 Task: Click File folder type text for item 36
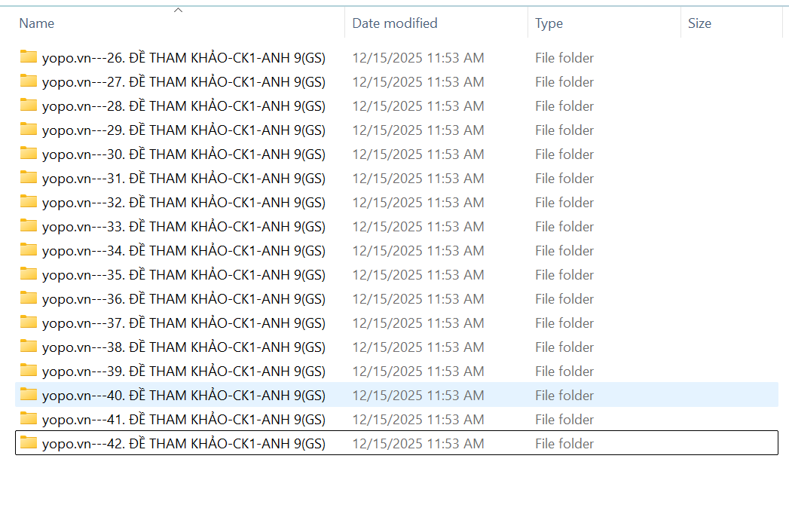pyautogui.click(x=564, y=299)
